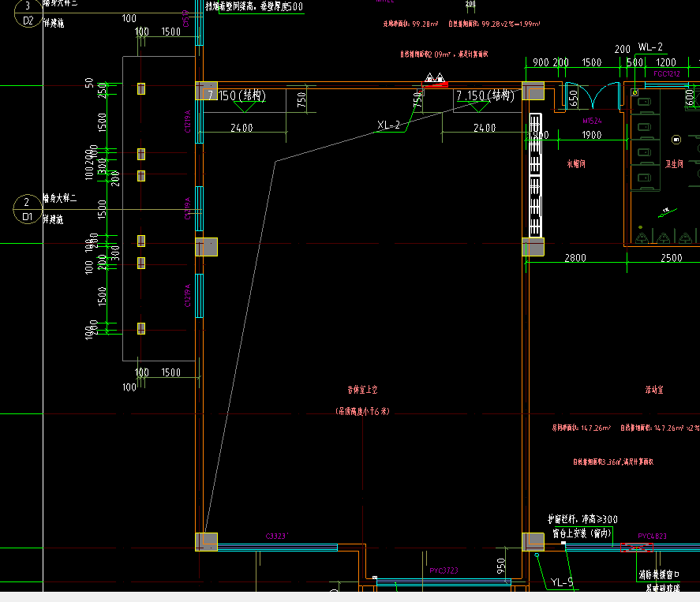The height and width of the screenshot is (602, 700).
Task: Select the yellow WL-2 riser circle
Action: click(634, 93)
